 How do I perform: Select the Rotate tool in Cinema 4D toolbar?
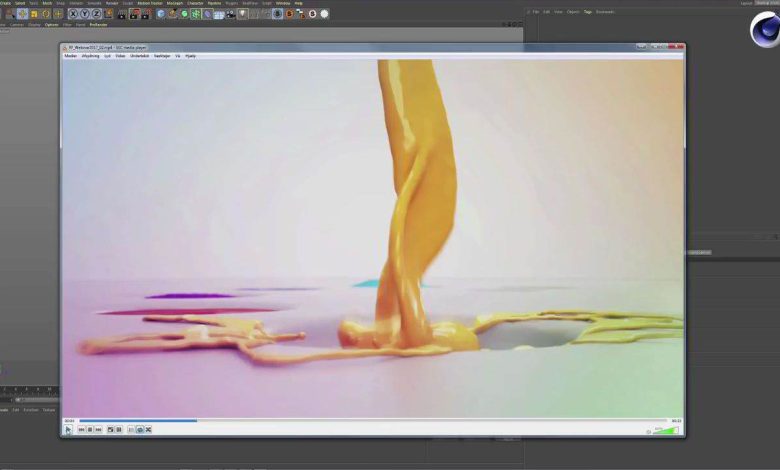pyautogui.click(x=46, y=14)
